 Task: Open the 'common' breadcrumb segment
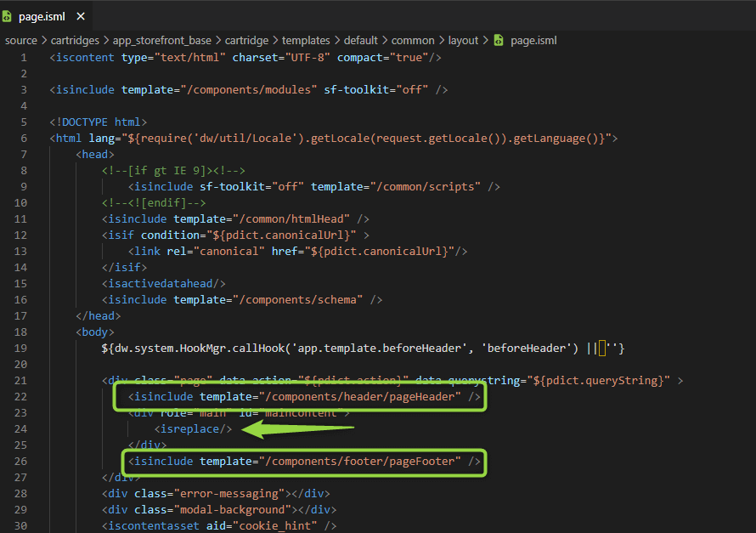coord(413,41)
